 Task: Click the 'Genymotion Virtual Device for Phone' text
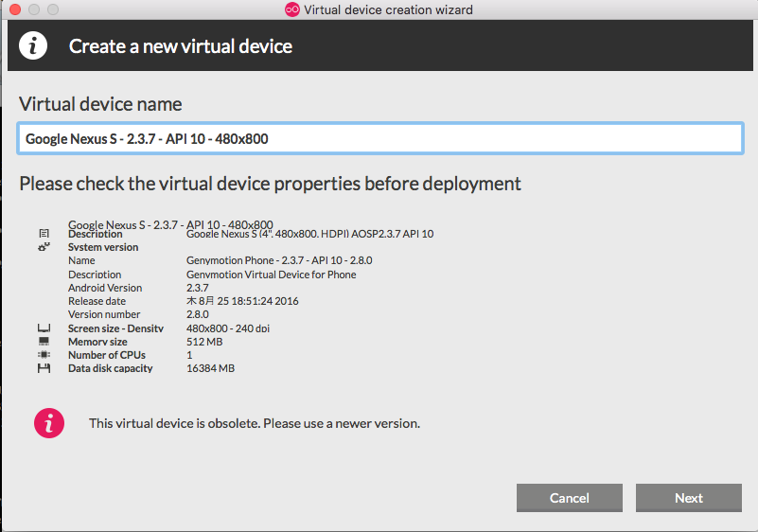tap(272, 275)
